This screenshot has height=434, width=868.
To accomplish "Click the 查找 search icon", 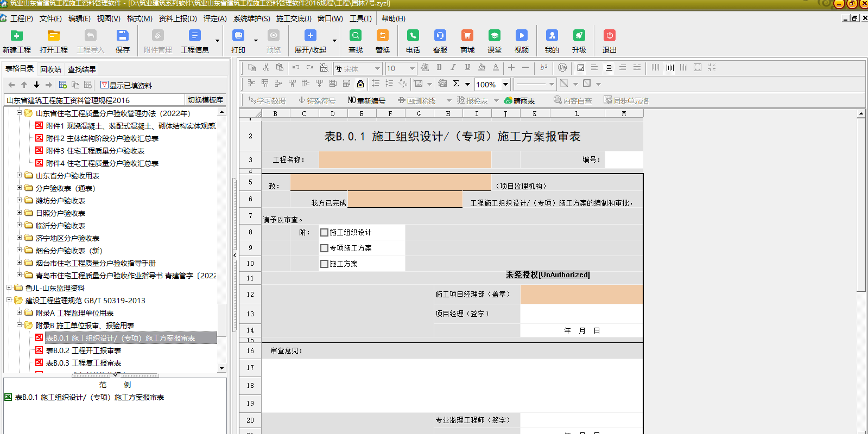I will 356,36.
